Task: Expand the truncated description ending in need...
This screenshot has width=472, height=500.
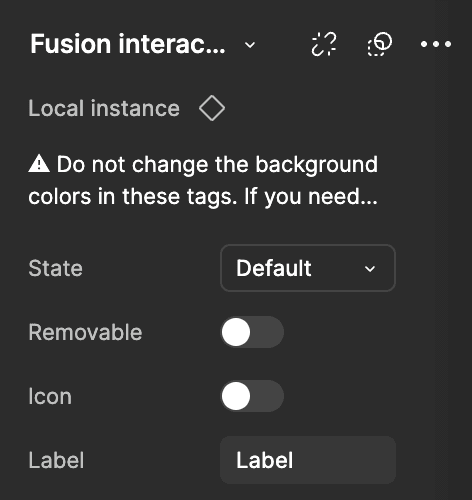Action: pyautogui.click(x=203, y=180)
